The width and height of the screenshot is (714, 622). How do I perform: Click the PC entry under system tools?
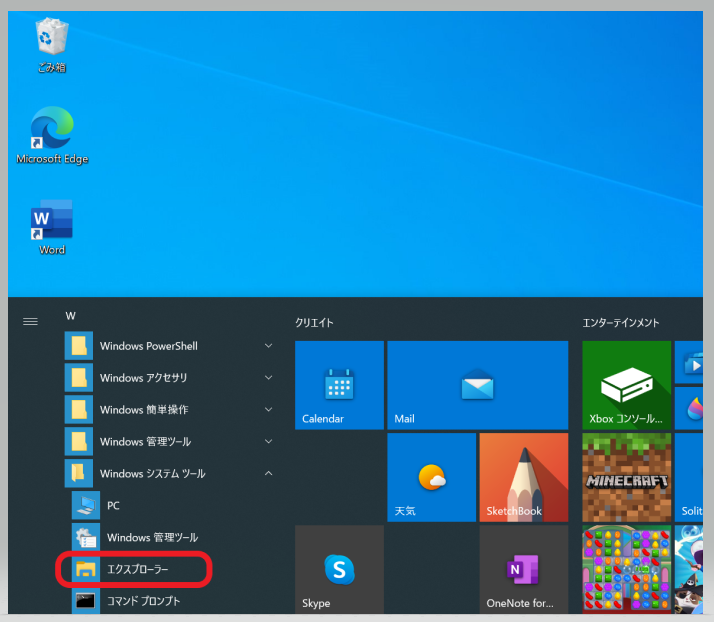113,506
